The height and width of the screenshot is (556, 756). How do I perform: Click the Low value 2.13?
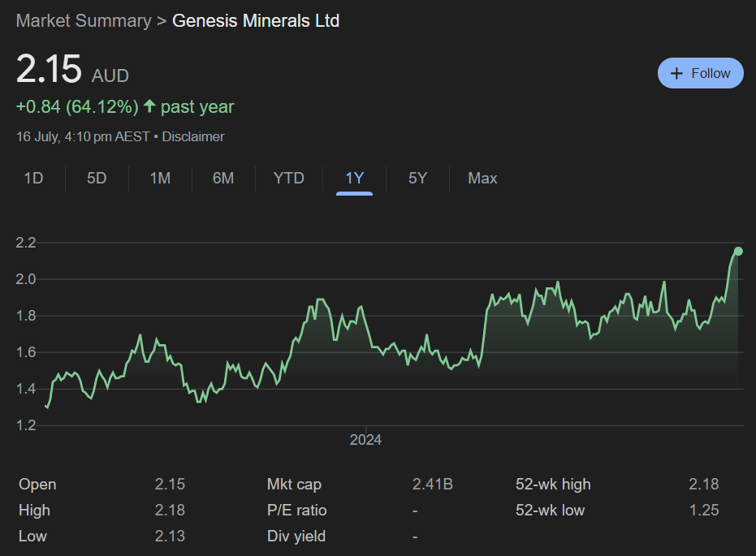coord(170,537)
